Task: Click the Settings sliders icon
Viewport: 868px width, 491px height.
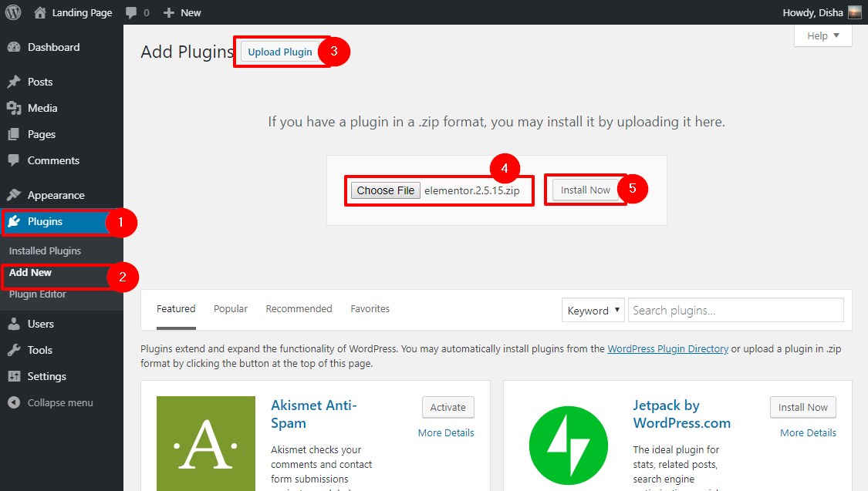Action: (x=14, y=377)
